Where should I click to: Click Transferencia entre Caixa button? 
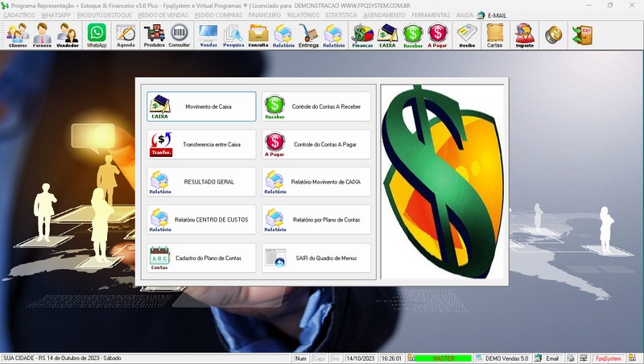click(201, 144)
